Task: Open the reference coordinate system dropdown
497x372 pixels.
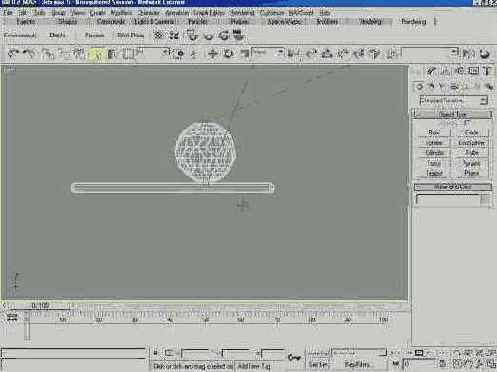Action: click(x=268, y=52)
